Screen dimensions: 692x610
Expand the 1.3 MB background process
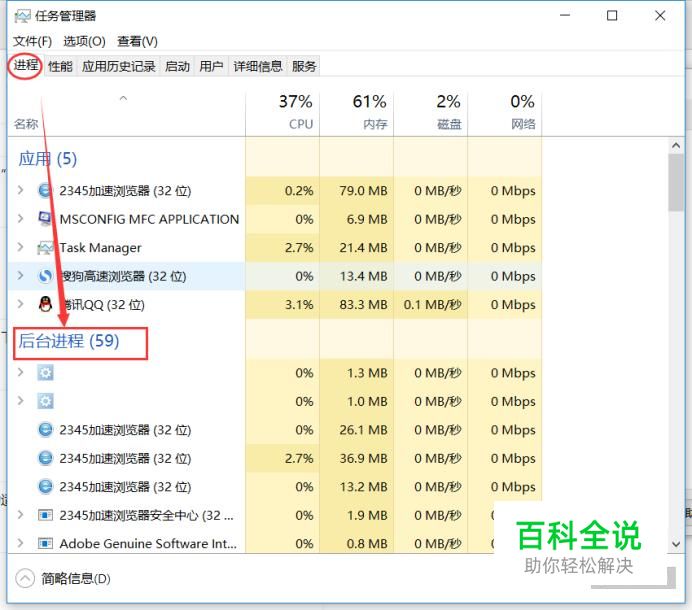click(20, 373)
